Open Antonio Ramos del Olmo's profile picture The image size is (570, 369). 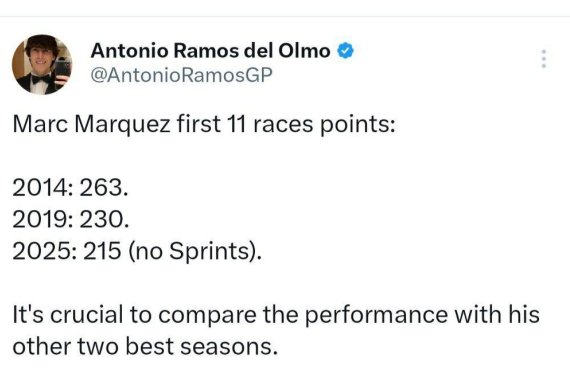tap(42, 64)
